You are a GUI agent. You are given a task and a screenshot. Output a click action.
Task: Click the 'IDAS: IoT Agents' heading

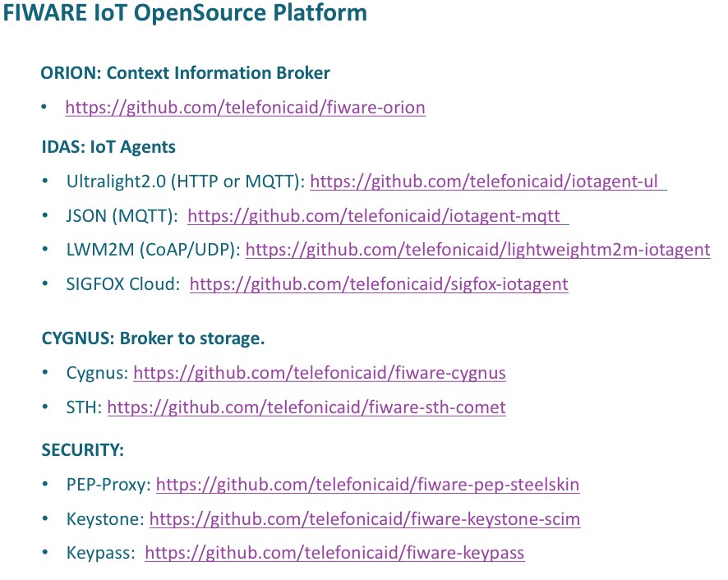[108, 147]
